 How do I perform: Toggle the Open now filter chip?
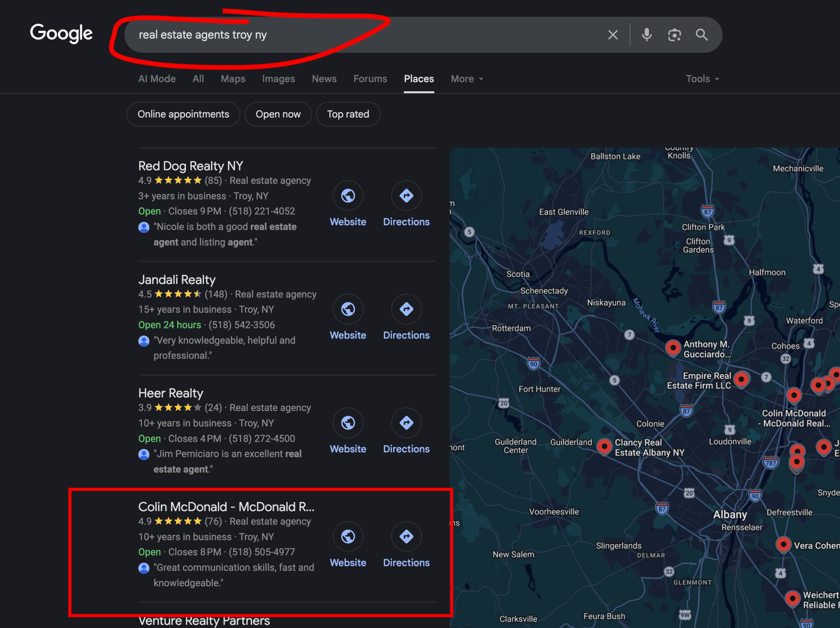[278, 114]
